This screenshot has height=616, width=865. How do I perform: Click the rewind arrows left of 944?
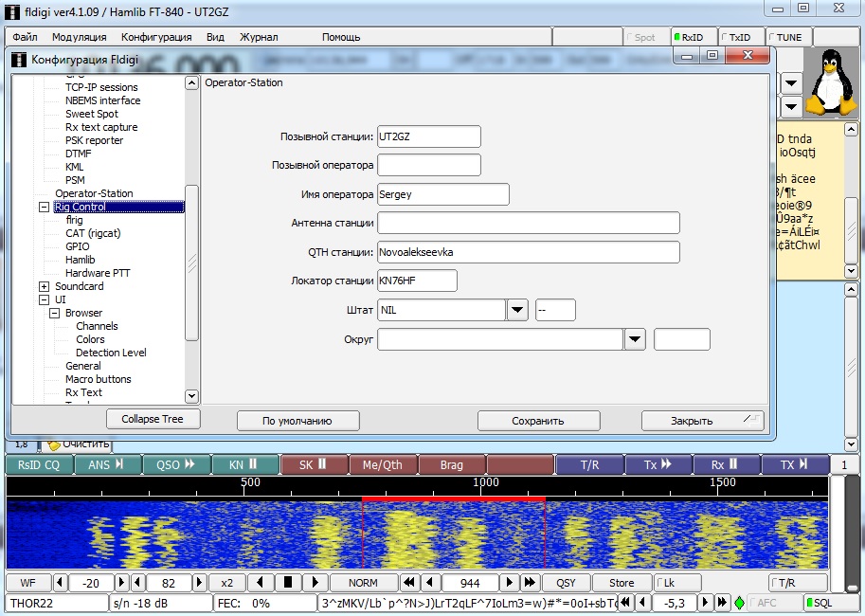(x=409, y=583)
